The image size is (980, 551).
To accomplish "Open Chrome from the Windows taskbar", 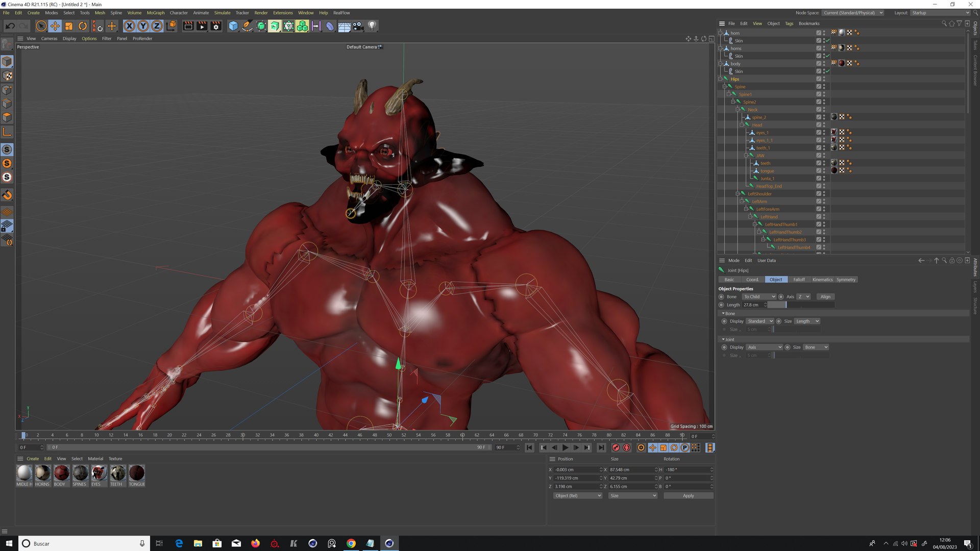I will click(x=351, y=543).
